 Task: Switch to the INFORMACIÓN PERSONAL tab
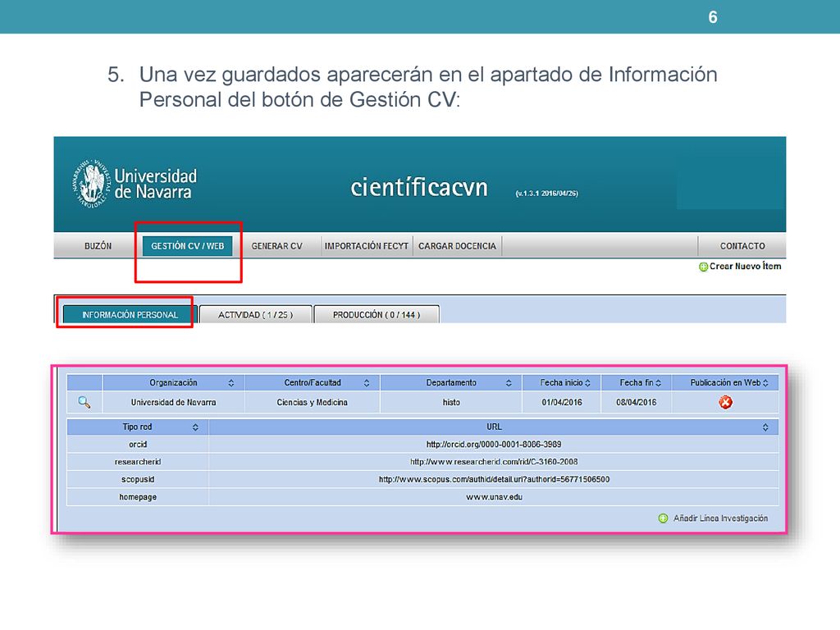click(x=130, y=314)
